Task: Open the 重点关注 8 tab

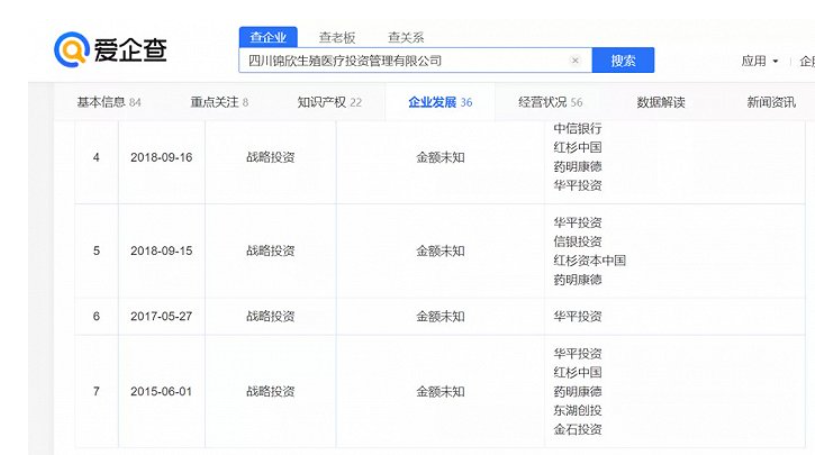Action: (x=219, y=102)
